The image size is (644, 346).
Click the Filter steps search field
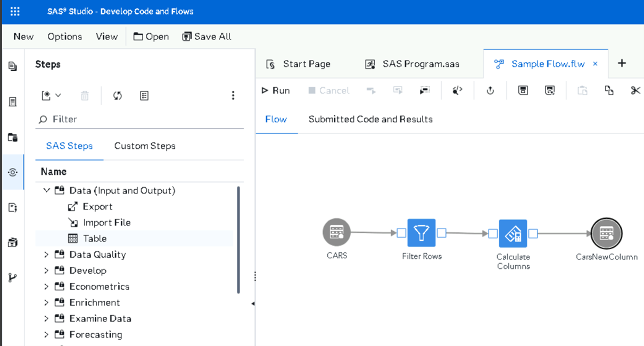click(140, 120)
